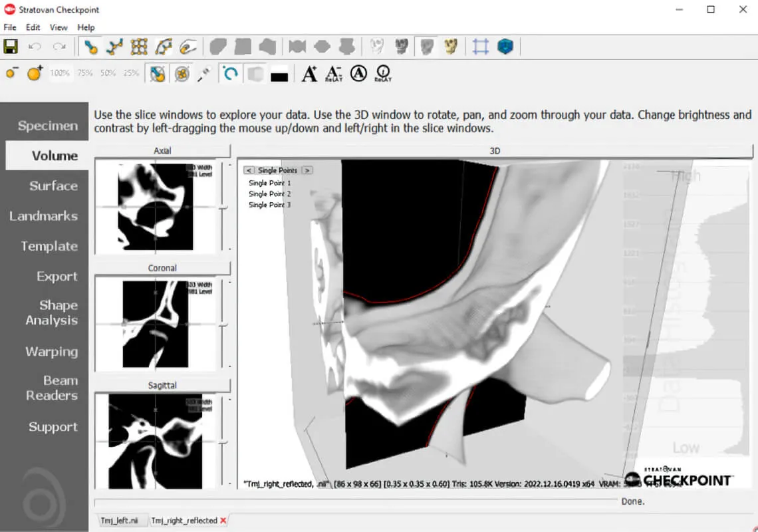Open the Shape Analysis sidebar section

pyautogui.click(x=52, y=313)
